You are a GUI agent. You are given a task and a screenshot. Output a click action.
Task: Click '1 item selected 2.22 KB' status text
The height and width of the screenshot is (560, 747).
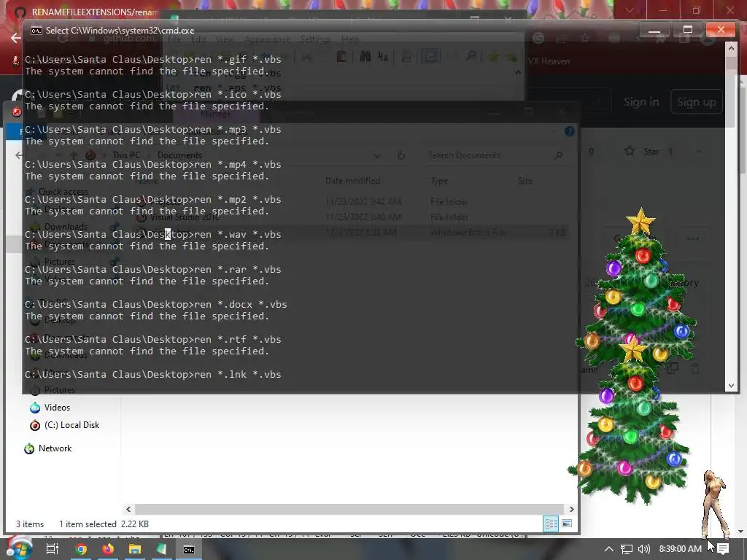pyautogui.click(x=104, y=524)
